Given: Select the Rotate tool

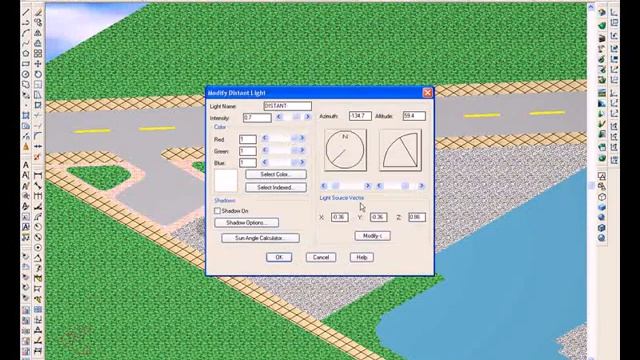Looking at the screenshot, I should click(38, 74).
